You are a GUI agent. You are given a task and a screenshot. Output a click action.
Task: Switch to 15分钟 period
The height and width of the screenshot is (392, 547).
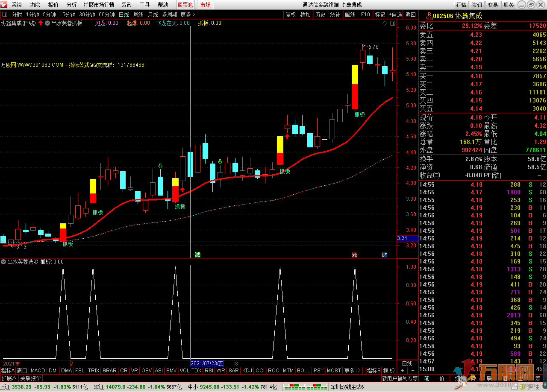67,15
